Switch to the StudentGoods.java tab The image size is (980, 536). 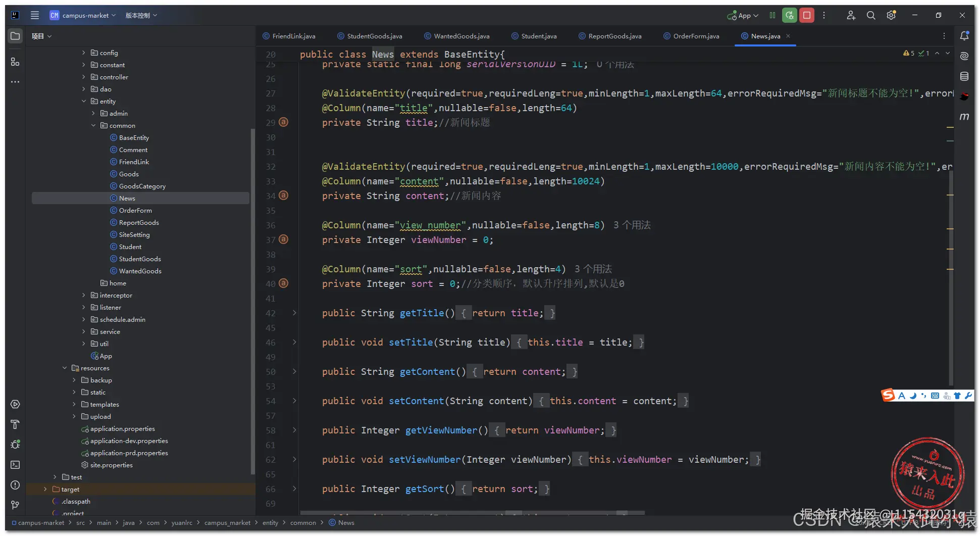click(370, 36)
